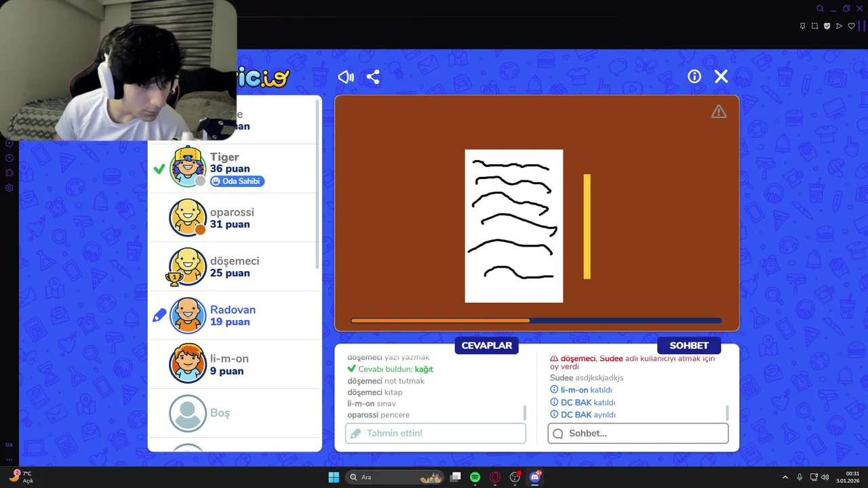The height and width of the screenshot is (488, 868).
Task: Click the share icon in the header
Action: [373, 77]
